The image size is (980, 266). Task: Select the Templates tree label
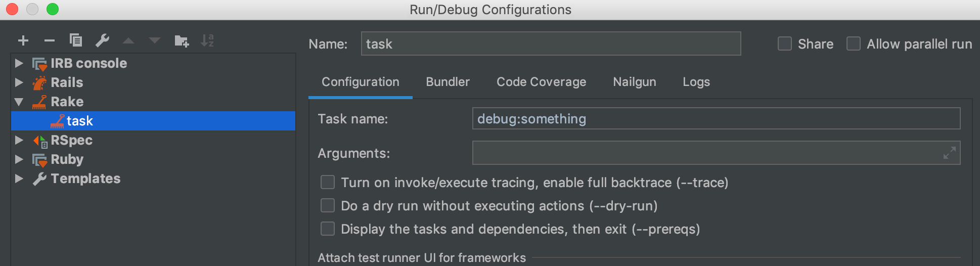click(85, 179)
